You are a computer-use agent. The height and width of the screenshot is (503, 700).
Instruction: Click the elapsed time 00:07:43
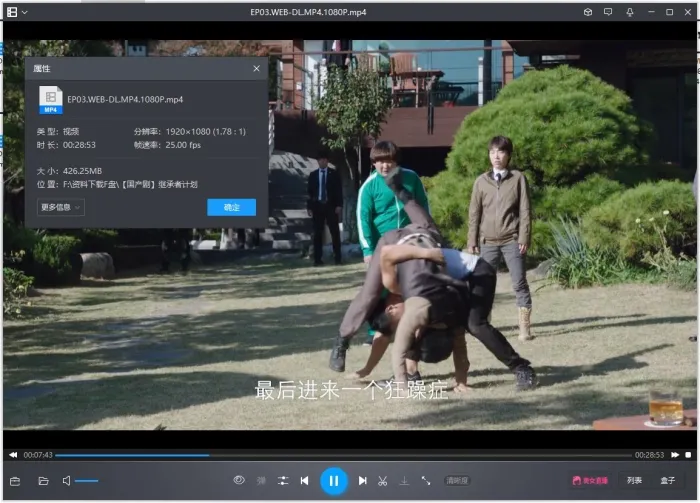click(x=38, y=455)
